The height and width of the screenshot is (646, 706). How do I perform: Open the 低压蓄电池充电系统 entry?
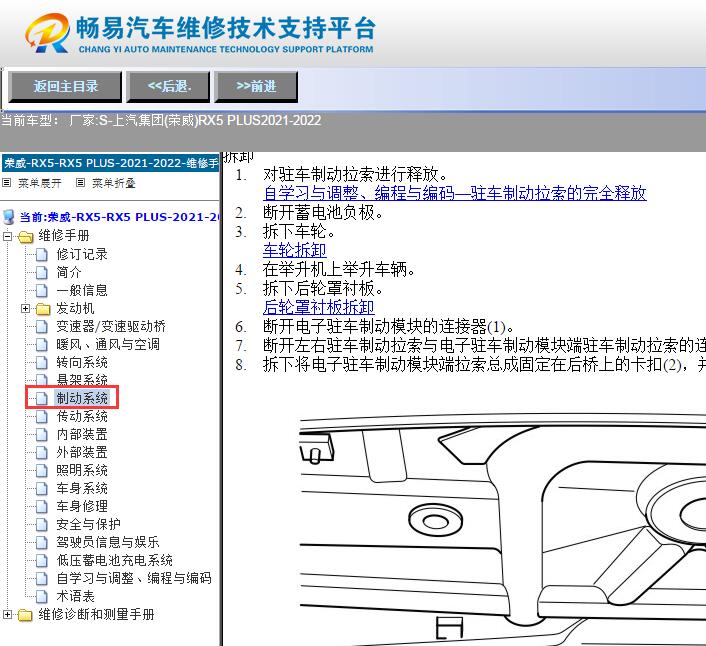click(114, 560)
